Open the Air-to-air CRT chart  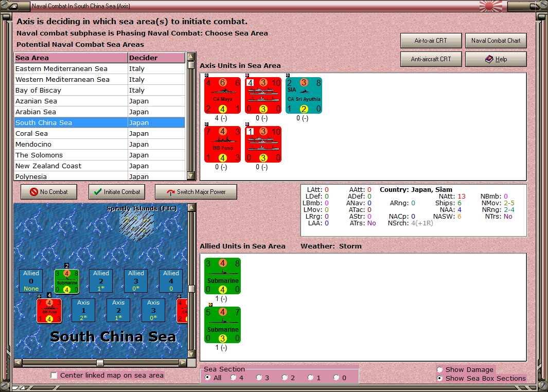[x=431, y=41]
